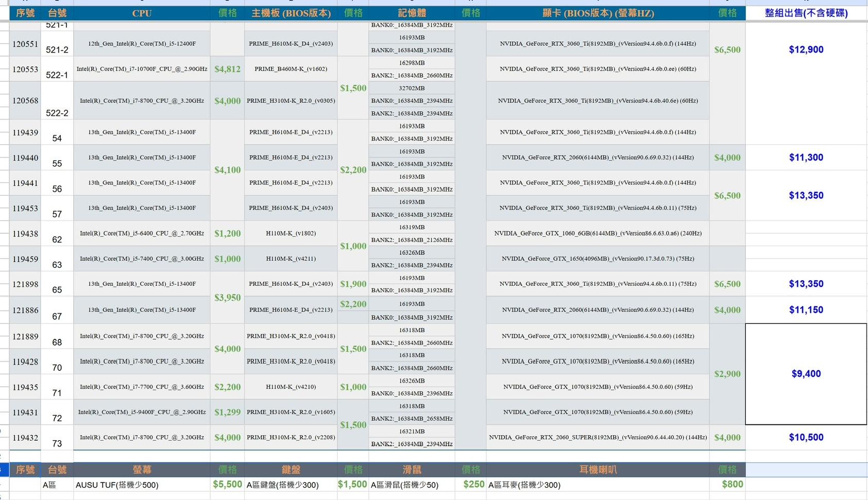Select the GTX_1060_6GB graphics card cell
The image size is (868, 500).
598,233
